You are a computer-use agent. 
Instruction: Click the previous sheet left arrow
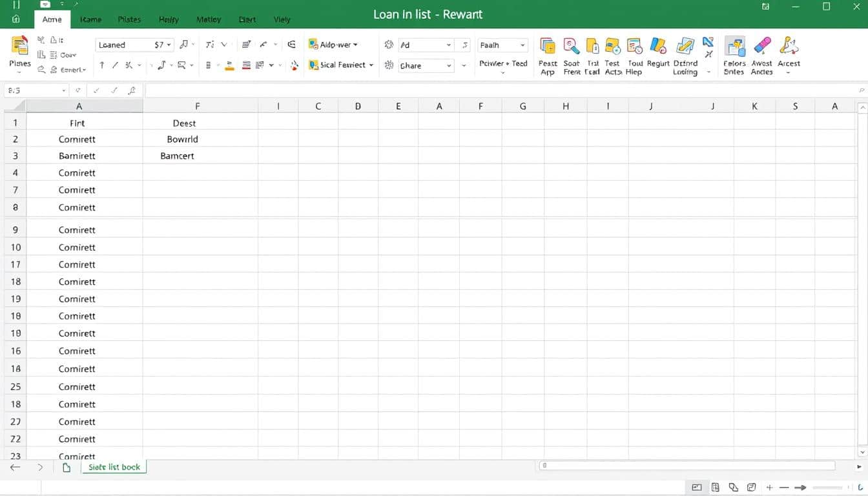coord(15,468)
